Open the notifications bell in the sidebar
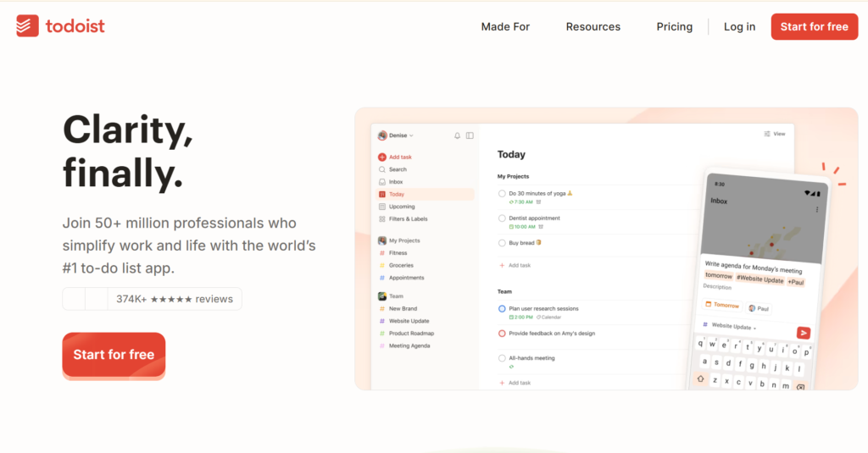Viewport: 868px width, 453px height. [458, 135]
